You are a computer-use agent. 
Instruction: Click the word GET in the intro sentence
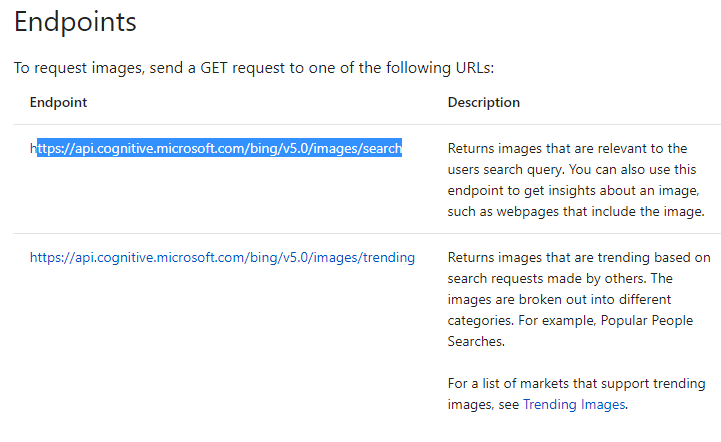coord(222,68)
